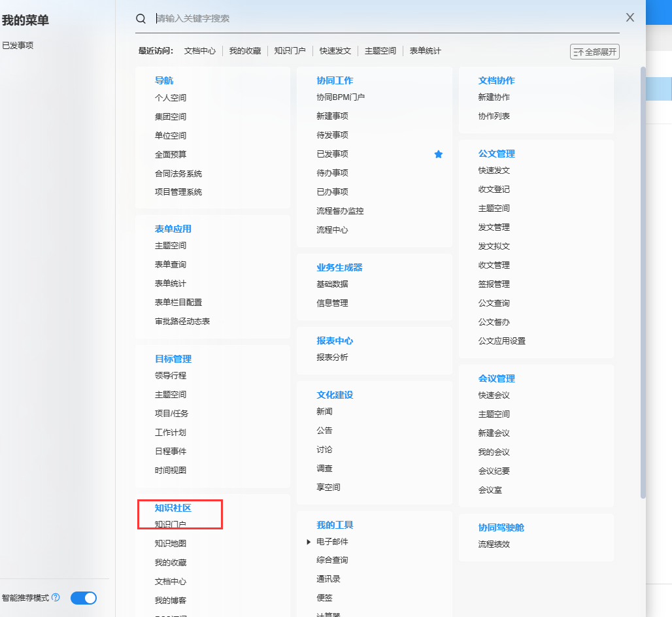The width and height of the screenshot is (672, 617).
Task: Click the keyword search input field
Action: point(386,18)
